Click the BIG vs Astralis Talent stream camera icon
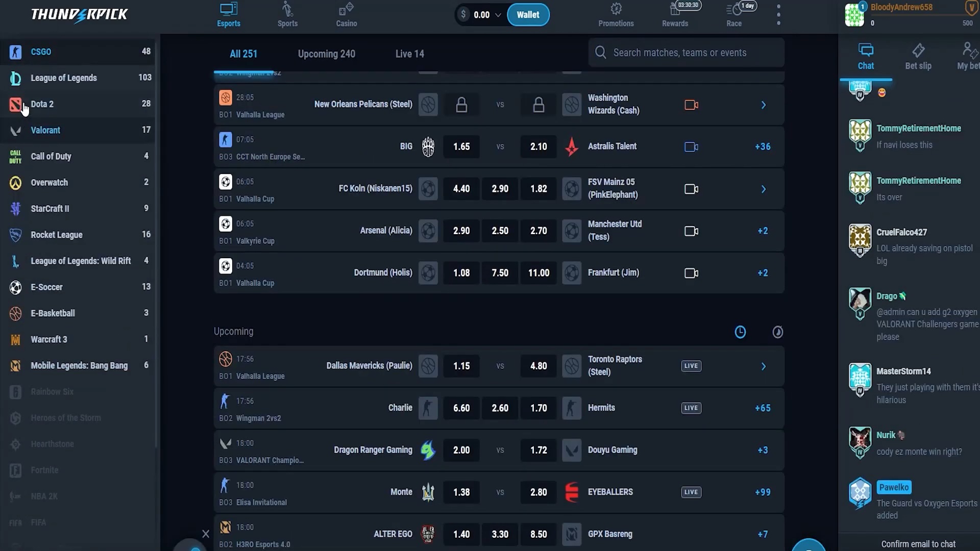Screen dimensions: 980x551 (691, 147)
